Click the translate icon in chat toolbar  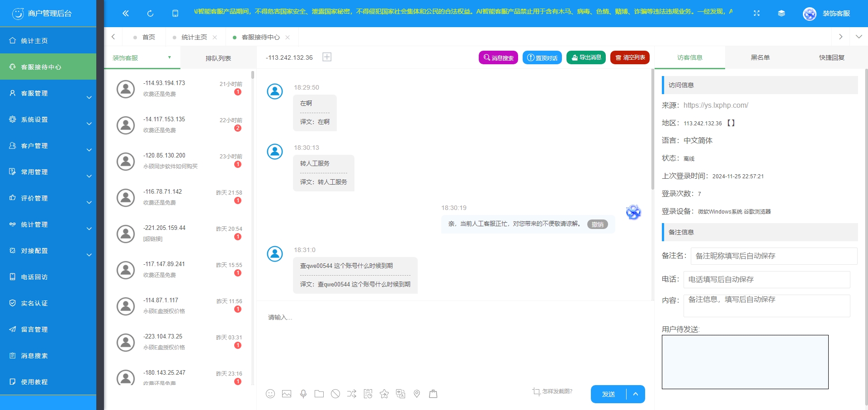pyautogui.click(x=401, y=394)
